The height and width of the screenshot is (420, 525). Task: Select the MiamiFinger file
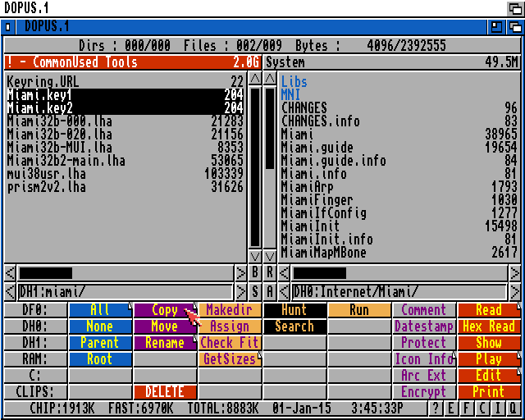click(x=399, y=200)
